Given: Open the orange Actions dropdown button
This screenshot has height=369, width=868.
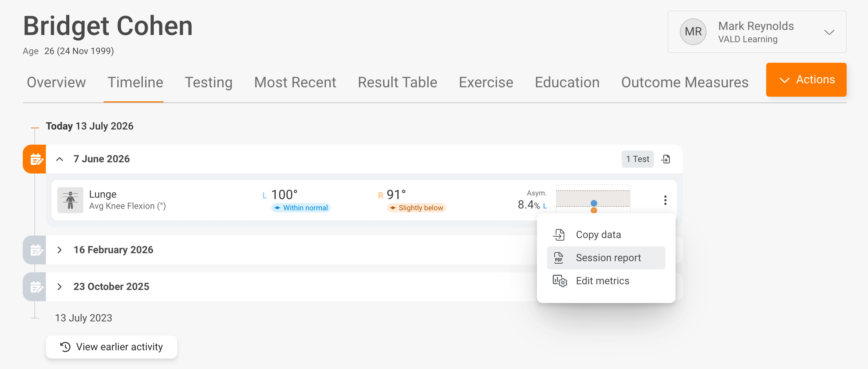Looking at the screenshot, I should (806, 80).
